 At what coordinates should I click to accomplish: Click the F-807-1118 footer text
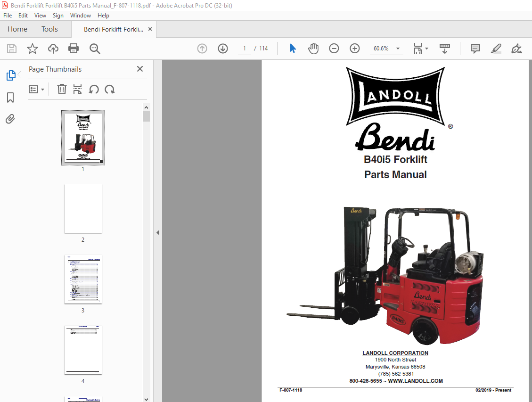pos(291,390)
